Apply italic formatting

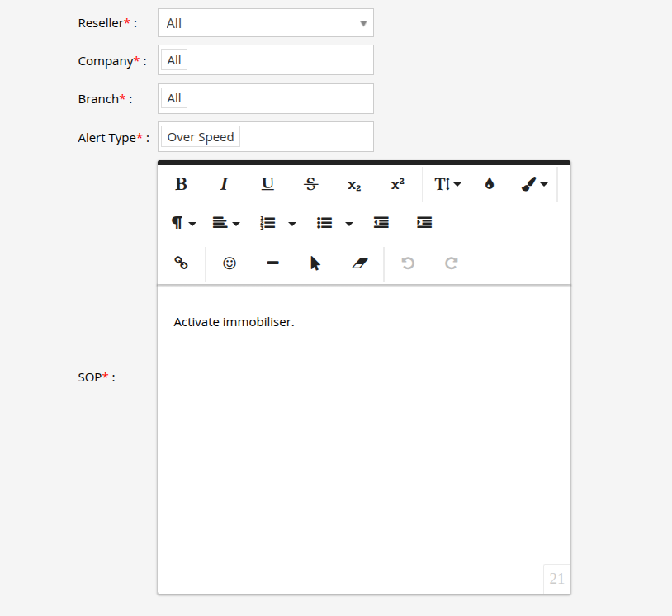224,184
